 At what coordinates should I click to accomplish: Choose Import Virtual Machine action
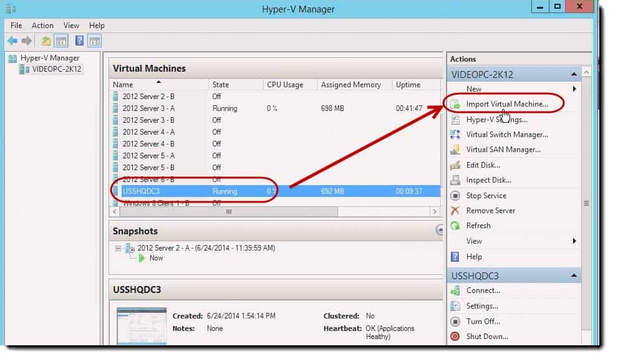pos(507,104)
